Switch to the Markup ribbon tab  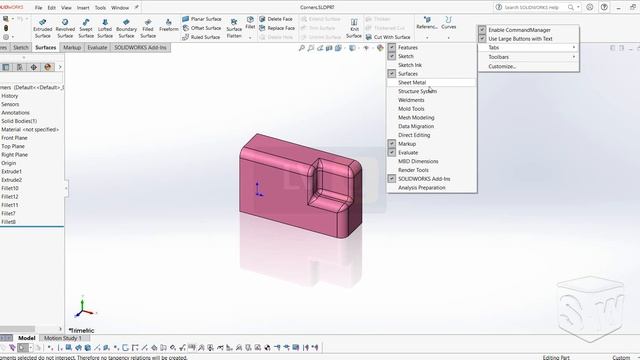72,47
